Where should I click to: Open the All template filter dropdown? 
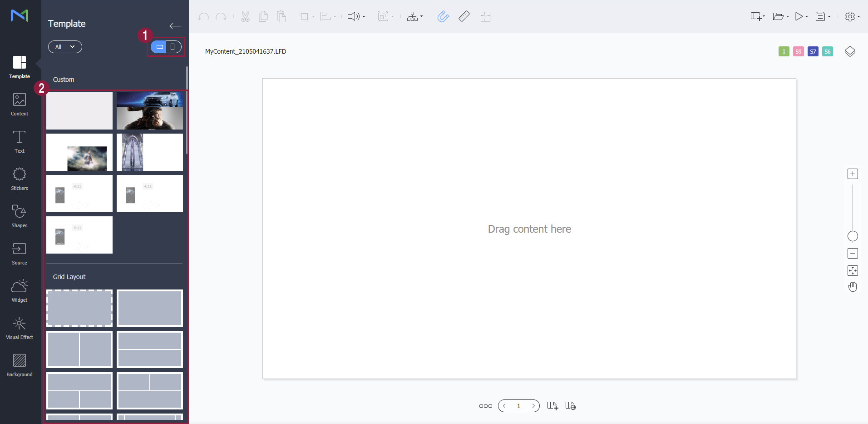[65, 47]
